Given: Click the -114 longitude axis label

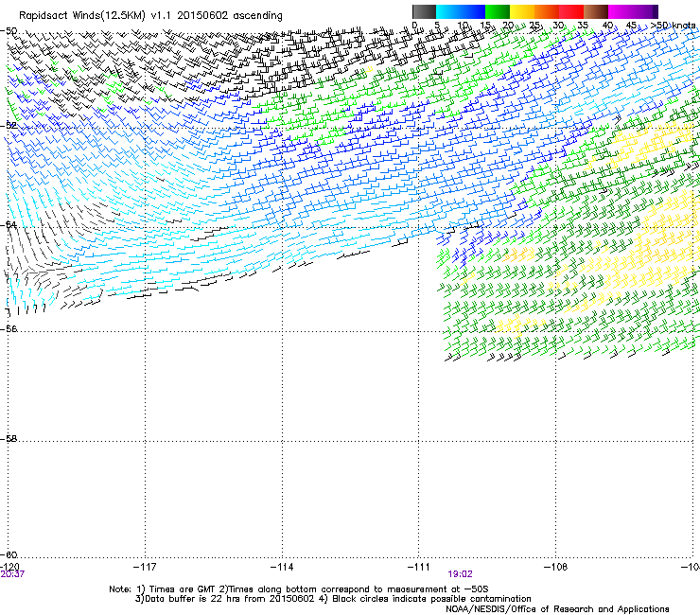Looking at the screenshot, I should pos(282,567).
